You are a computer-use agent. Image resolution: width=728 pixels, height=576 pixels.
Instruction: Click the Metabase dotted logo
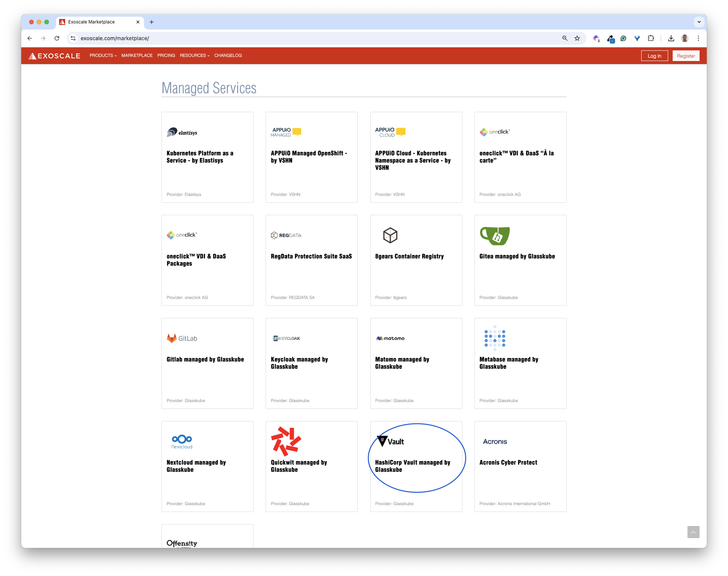click(495, 338)
